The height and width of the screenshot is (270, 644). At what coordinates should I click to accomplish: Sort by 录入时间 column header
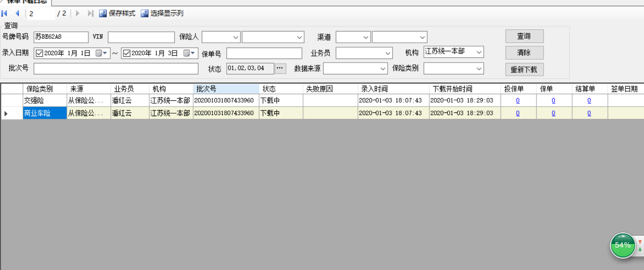(393, 89)
